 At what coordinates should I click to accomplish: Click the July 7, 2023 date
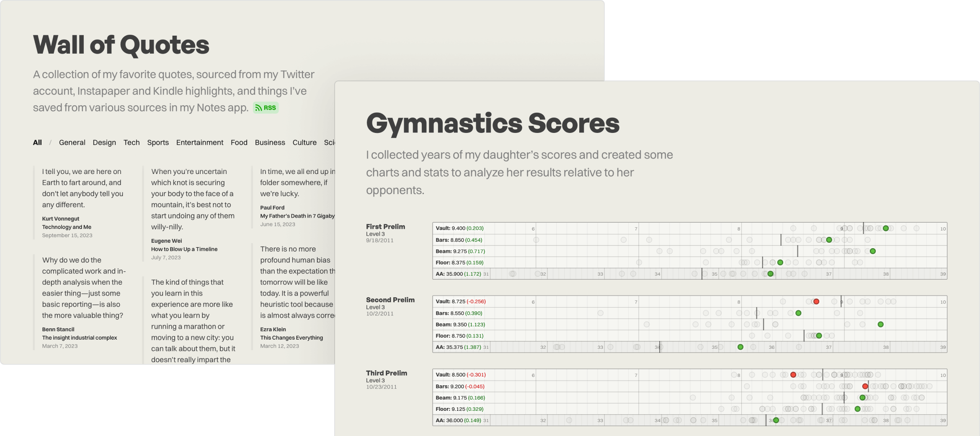[166, 257]
